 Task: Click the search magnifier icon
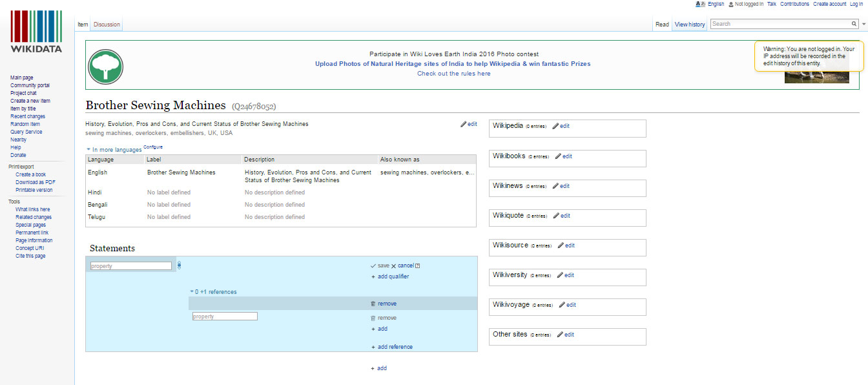coord(854,24)
